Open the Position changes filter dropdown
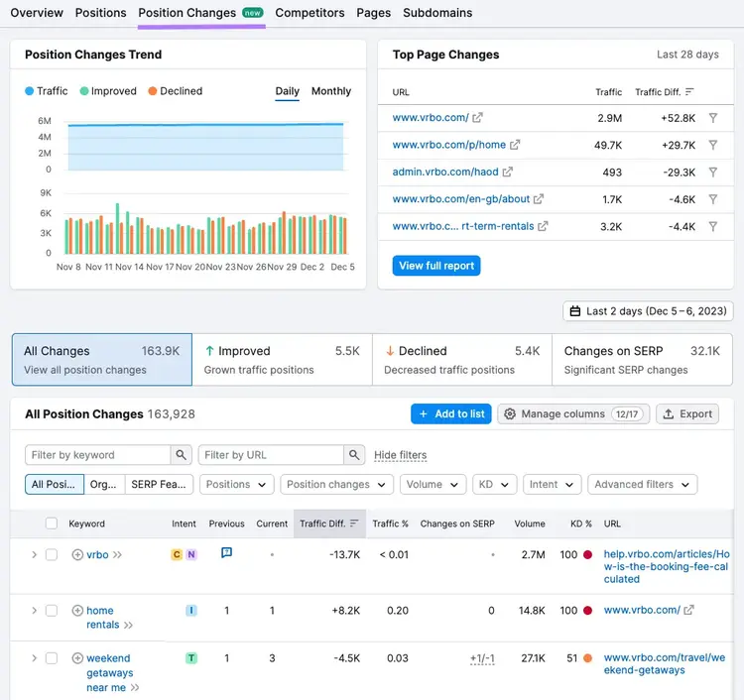This screenshot has width=744, height=700. [x=336, y=484]
